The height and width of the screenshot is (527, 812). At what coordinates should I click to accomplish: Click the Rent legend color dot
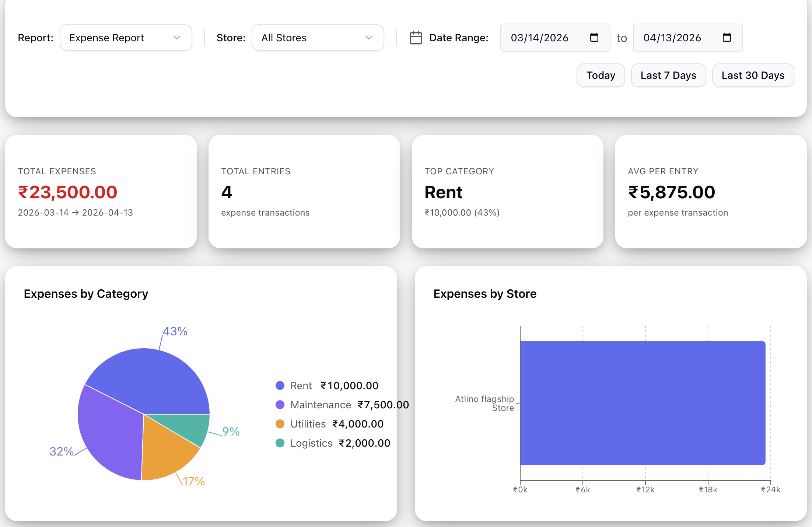click(280, 385)
